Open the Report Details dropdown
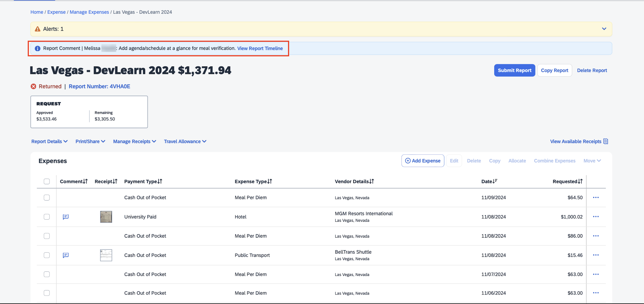The height and width of the screenshot is (304, 644). point(49,141)
